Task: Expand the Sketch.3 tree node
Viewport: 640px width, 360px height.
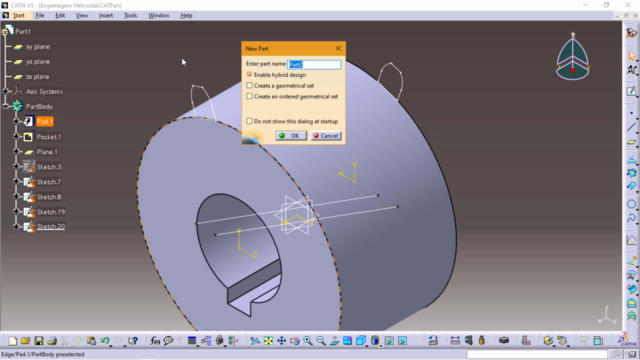Action: [16, 167]
